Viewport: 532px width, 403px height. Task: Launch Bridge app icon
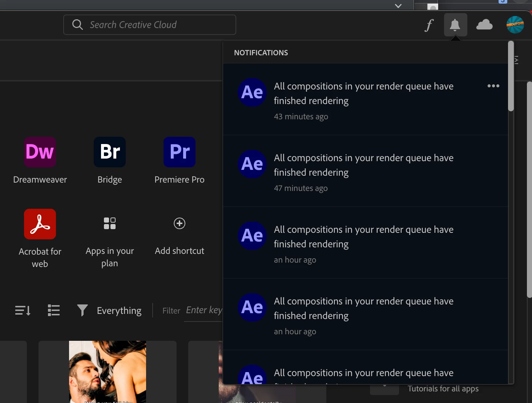pyautogui.click(x=110, y=152)
